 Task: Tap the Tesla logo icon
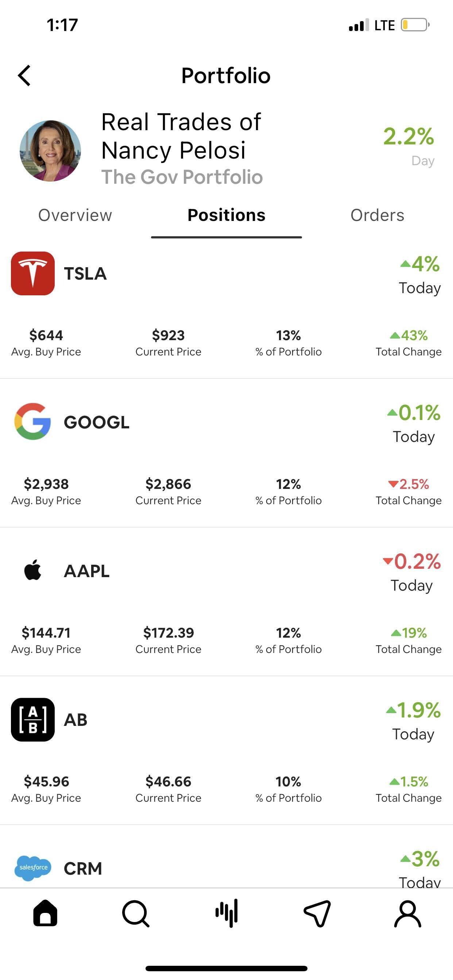[33, 273]
